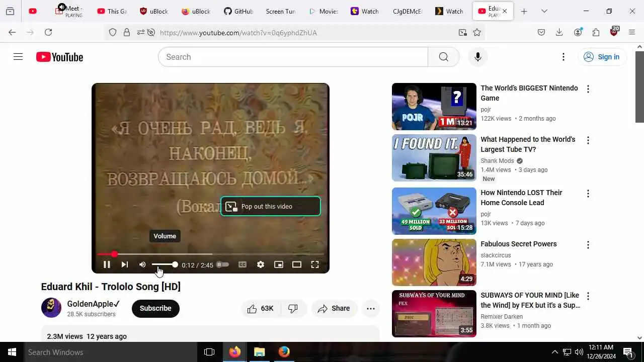The image size is (644, 362).
Task: Open Picture-in-Picture from address bar
Action: tap(462, 32)
